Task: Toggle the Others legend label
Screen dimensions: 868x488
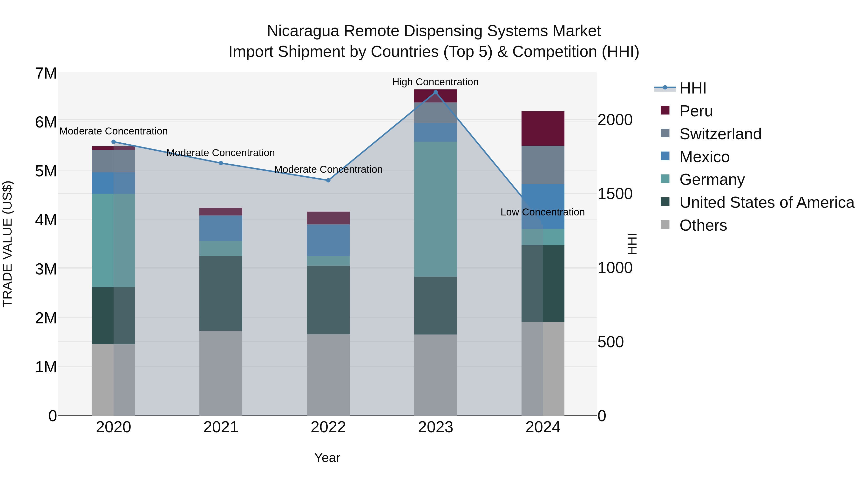Action: [703, 225]
